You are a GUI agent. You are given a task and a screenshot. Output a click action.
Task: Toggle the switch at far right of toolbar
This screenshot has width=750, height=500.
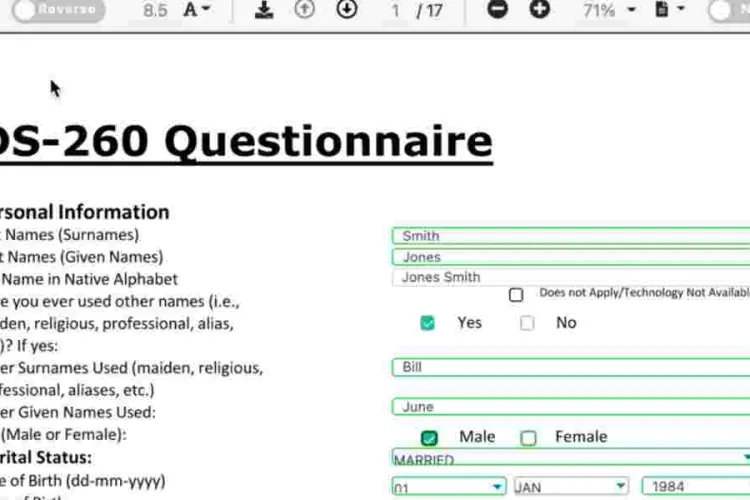pyautogui.click(x=729, y=11)
